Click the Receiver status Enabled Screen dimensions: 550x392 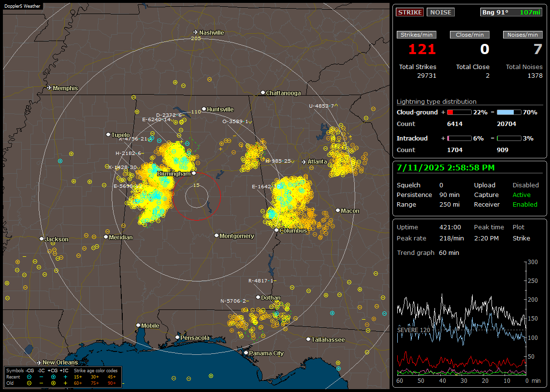(x=525, y=205)
